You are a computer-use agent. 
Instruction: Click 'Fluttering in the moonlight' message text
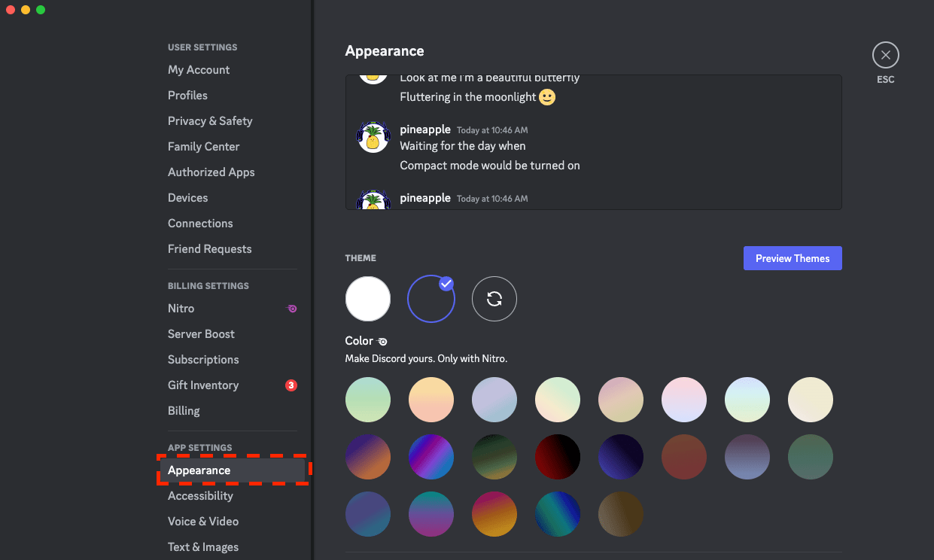click(468, 97)
